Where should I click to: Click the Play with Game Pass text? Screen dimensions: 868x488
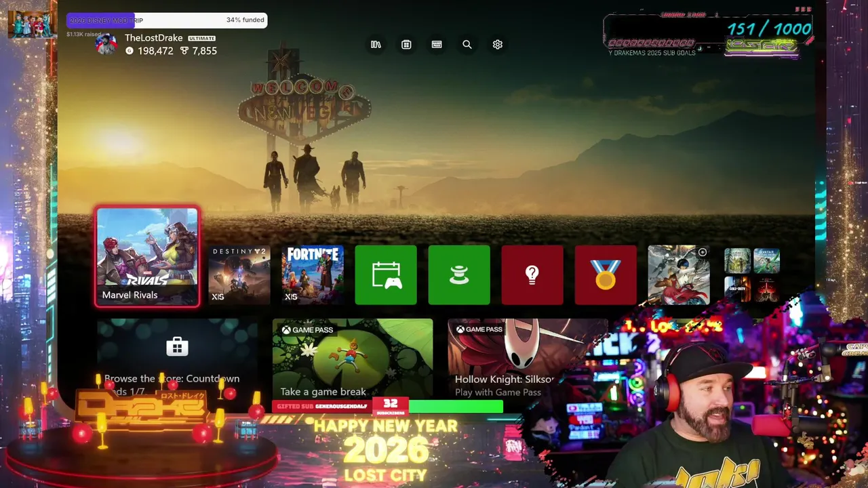(498, 392)
